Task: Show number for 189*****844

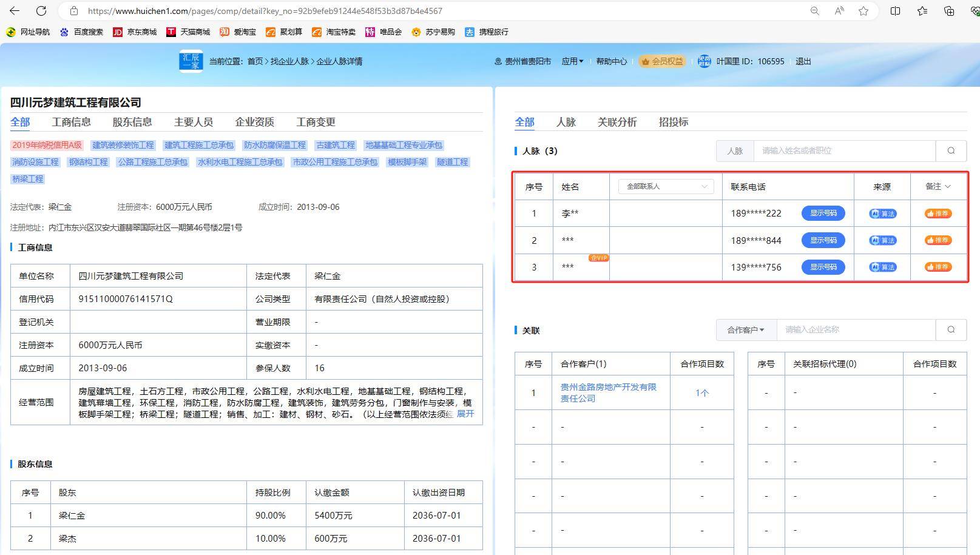Action: pos(823,240)
